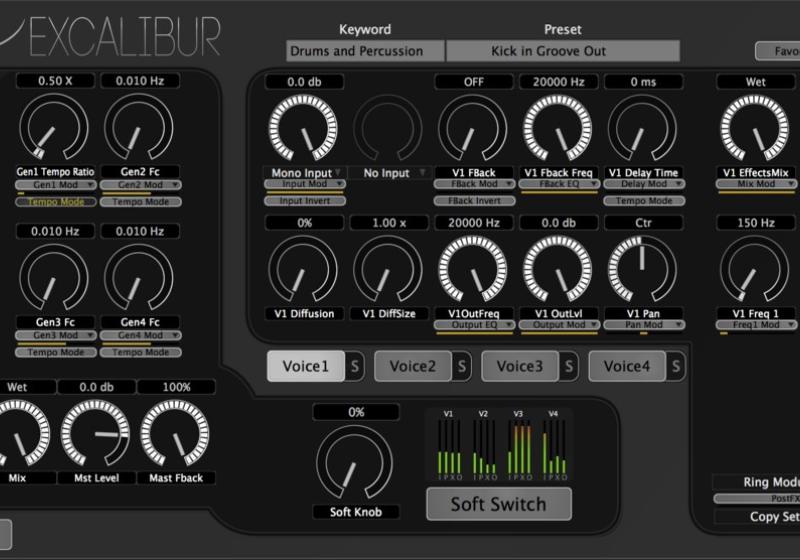The height and width of the screenshot is (560, 800).
Task: Click the V1 level meter
Action: (449, 446)
